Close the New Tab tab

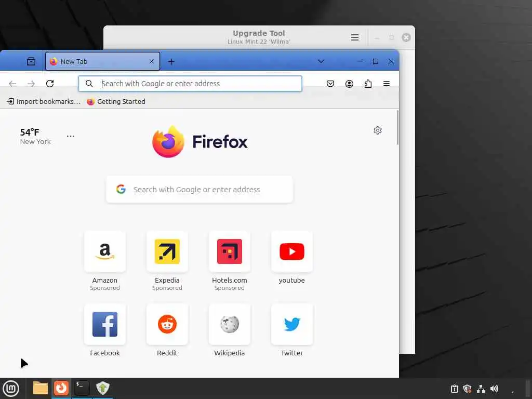pos(151,61)
